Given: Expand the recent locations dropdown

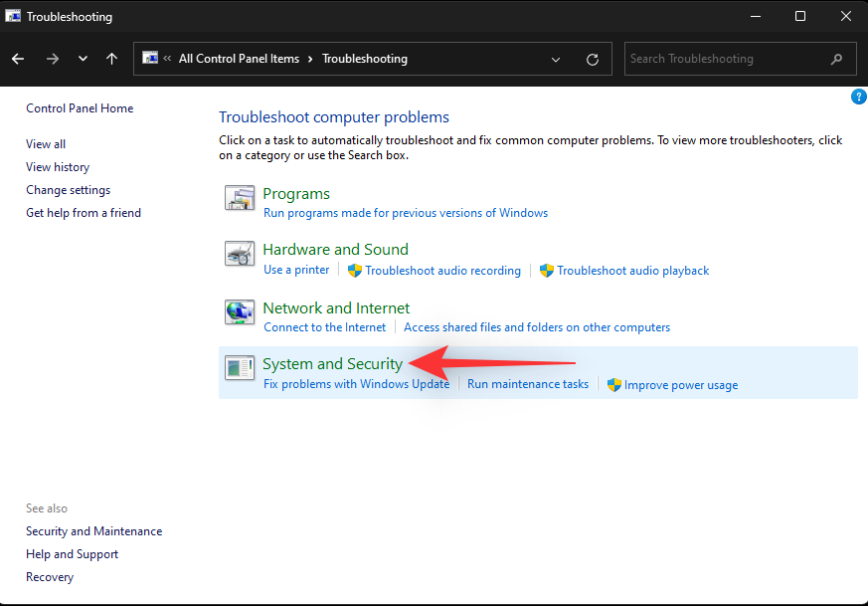Looking at the screenshot, I should 83,59.
